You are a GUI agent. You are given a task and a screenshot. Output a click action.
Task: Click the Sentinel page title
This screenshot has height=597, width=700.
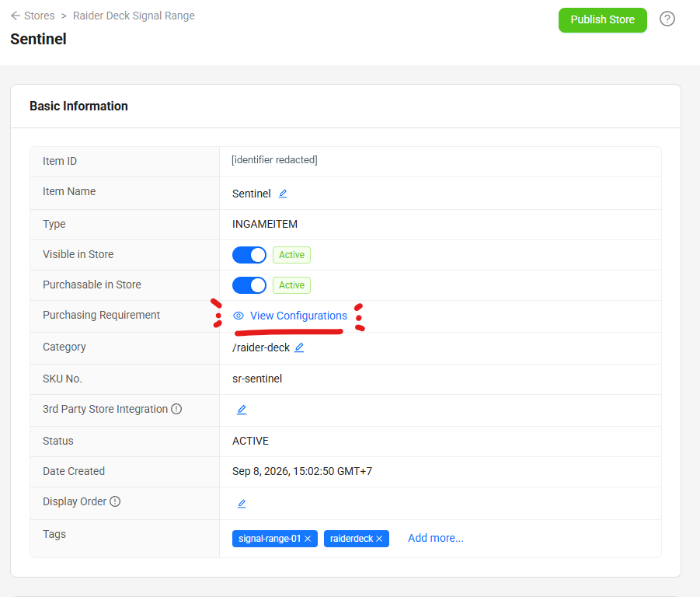click(x=38, y=39)
